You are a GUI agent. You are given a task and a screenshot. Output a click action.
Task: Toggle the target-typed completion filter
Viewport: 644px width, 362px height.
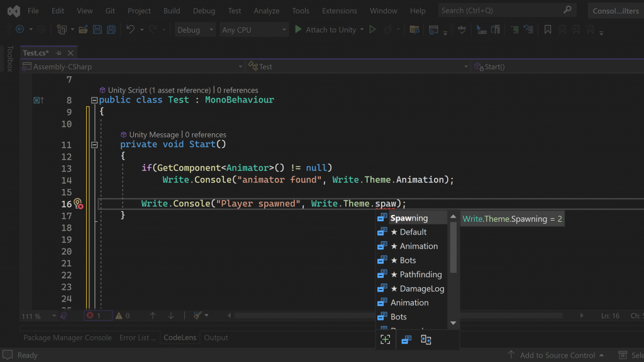(386, 339)
